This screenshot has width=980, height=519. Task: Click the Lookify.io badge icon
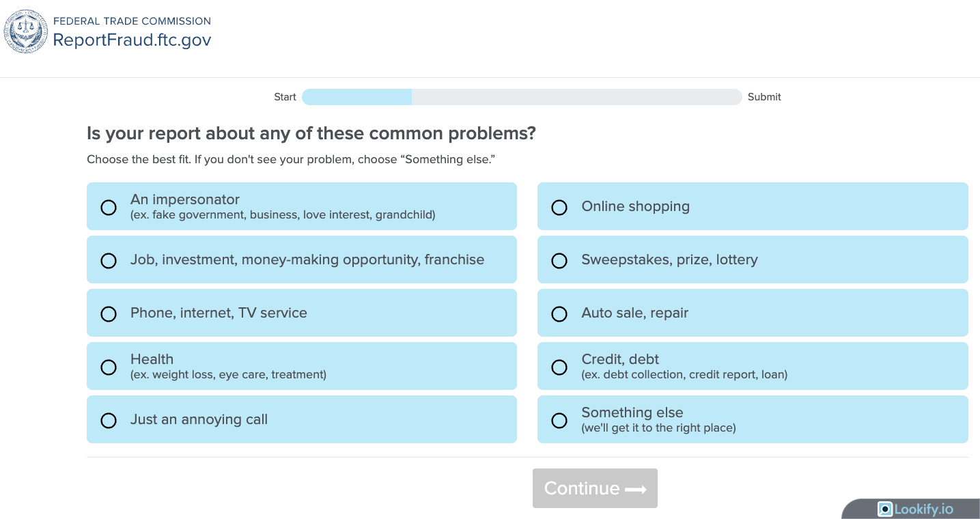[x=885, y=509]
